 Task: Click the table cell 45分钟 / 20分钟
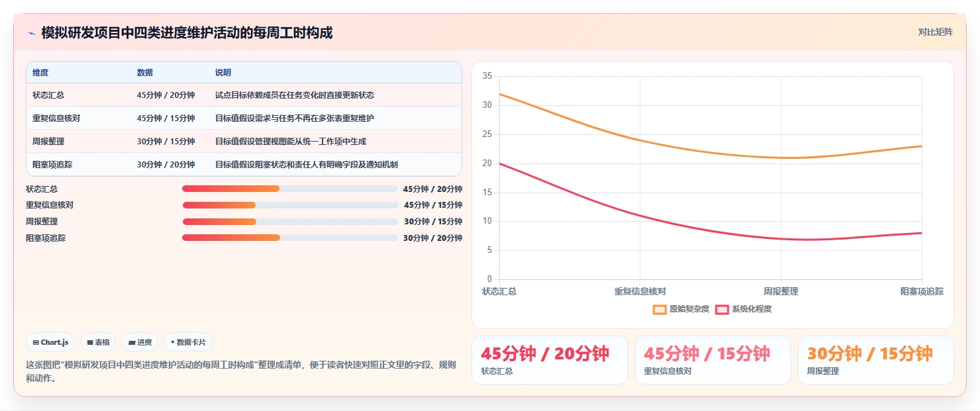coord(166,95)
